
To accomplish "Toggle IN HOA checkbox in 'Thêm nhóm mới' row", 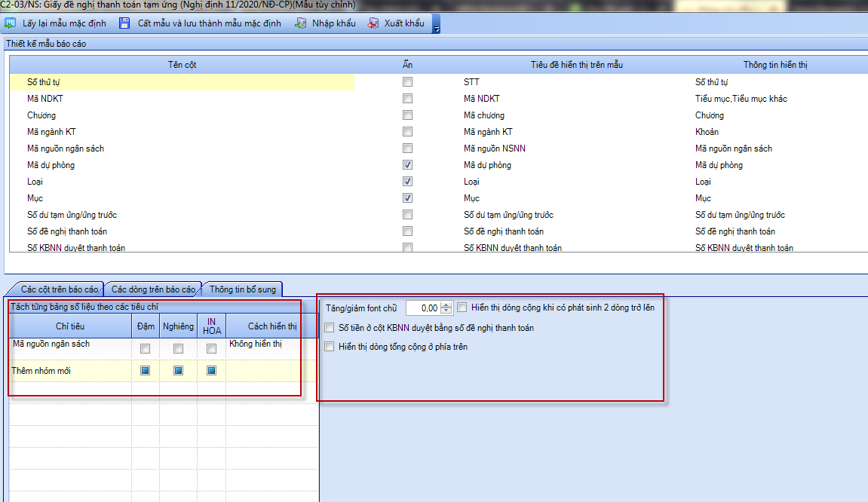I will [211, 370].
